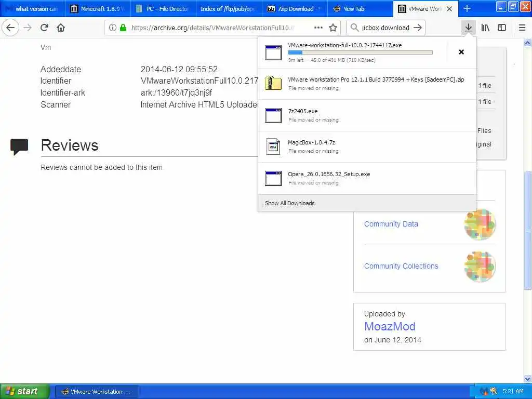Screen dimensions: 532x399
Task: Close the VMware Workstation browser tab
Action: pos(449,8)
